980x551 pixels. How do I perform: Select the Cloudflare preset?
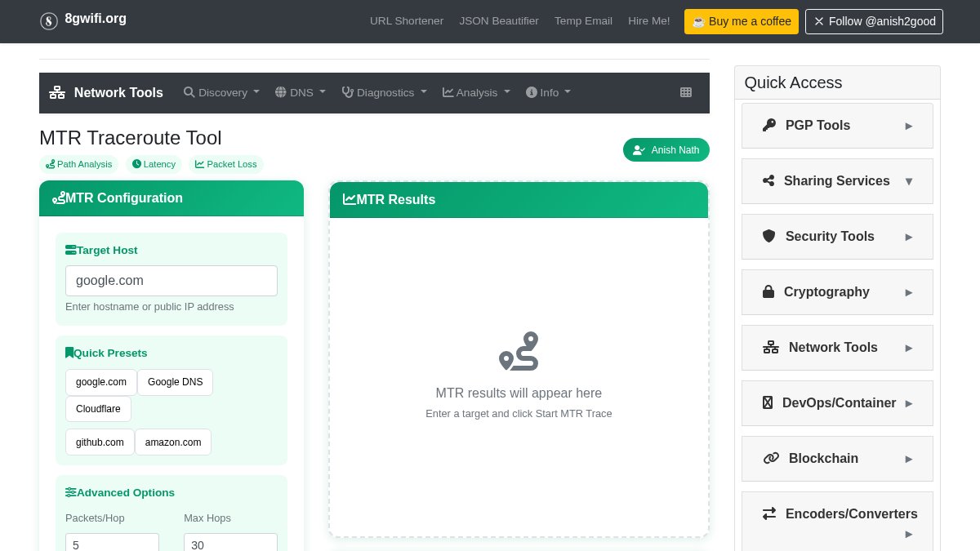click(98, 409)
